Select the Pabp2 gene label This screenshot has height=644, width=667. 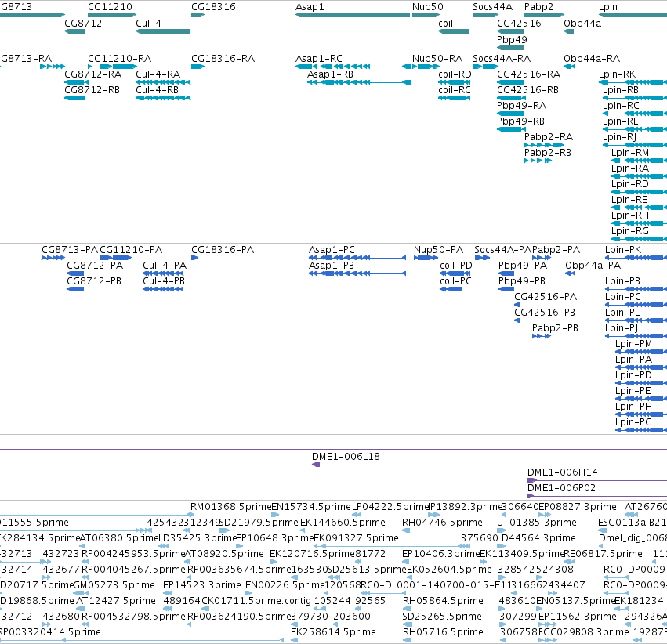[538, 7]
